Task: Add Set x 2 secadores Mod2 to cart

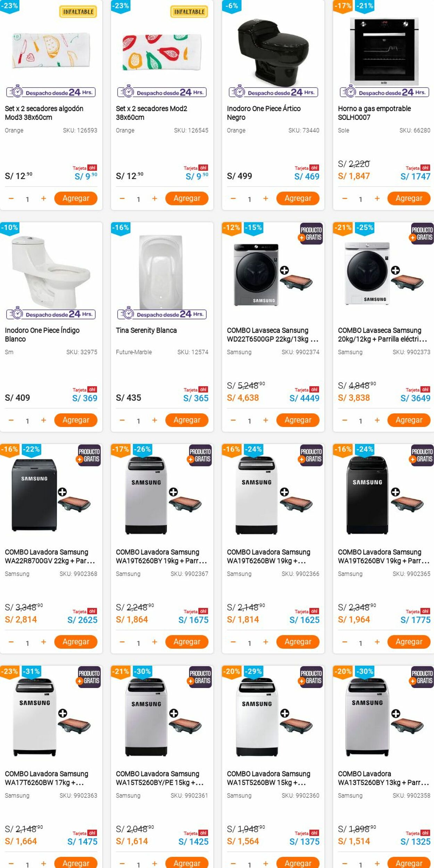Action: tap(187, 198)
